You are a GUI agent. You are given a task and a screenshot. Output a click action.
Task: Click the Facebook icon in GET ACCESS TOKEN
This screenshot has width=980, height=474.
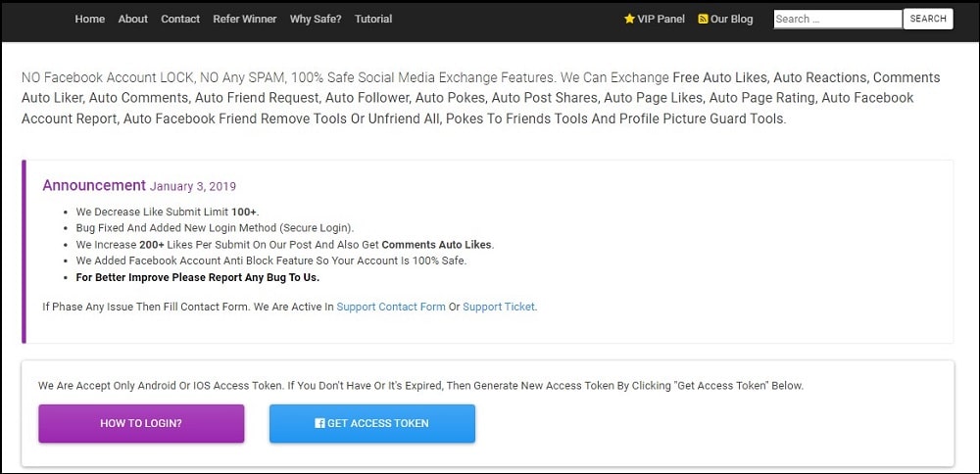point(319,423)
